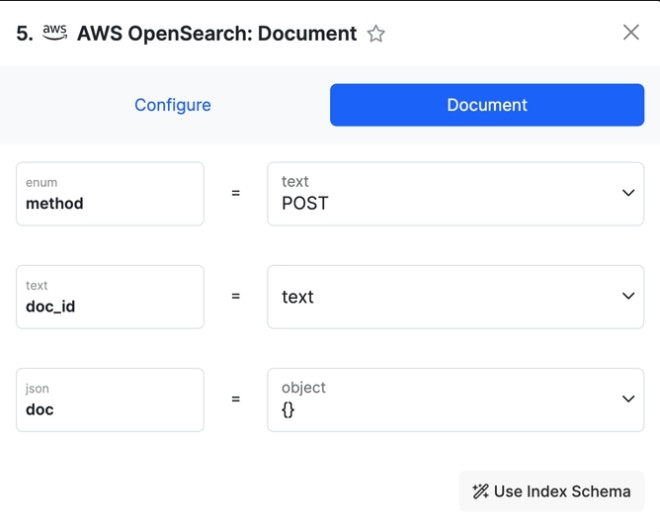Image resolution: width=660 pixels, height=532 pixels.
Task: Expand the doc object dropdown chevron
Action: click(x=628, y=399)
